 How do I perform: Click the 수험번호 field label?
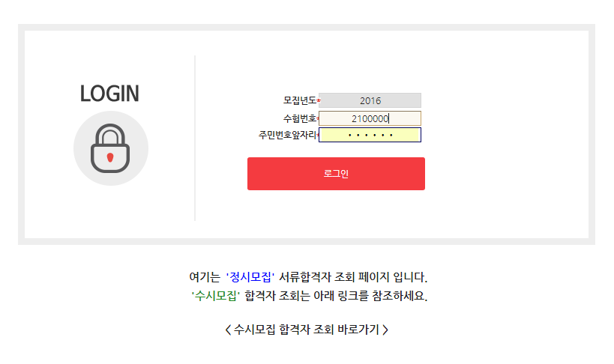tap(299, 118)
